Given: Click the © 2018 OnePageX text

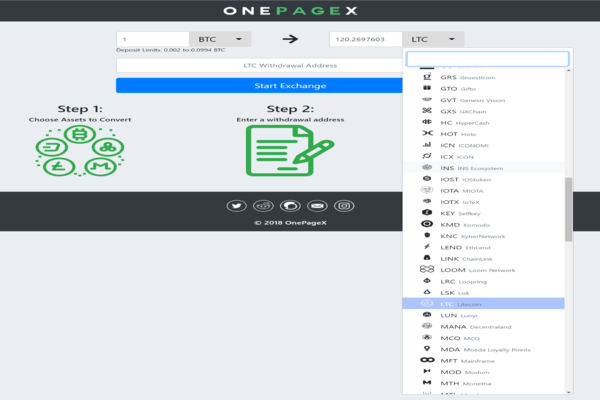Looking at the screenshot, I should point(290,223).
